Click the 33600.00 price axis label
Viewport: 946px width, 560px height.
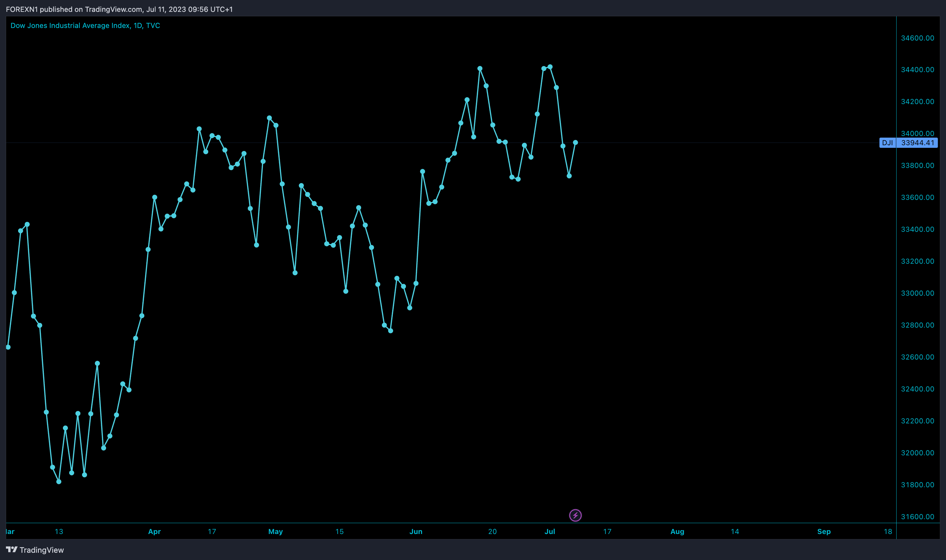click(917, 197)
